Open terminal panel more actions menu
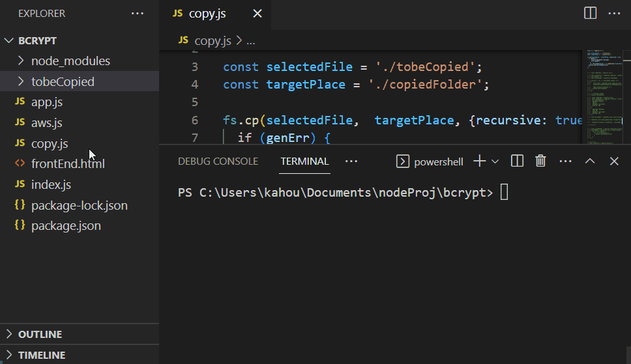This screenshot has height=364, width=631. click(565, 161)
